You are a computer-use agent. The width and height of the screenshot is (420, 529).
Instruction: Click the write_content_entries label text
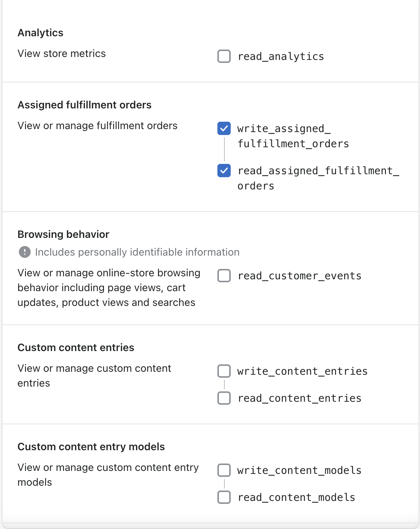(x=302, y=371)
